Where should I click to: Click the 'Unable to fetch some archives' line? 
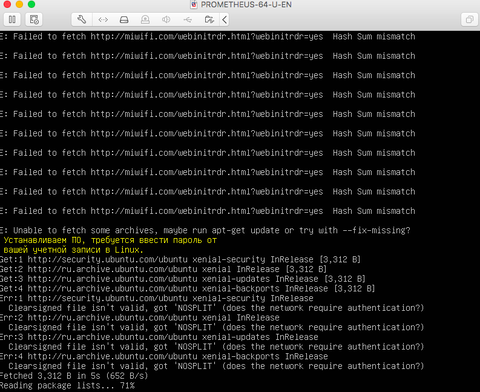(205, 230)
